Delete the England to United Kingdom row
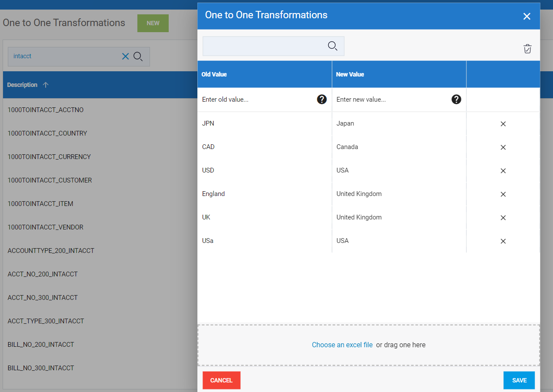This screenshot has width=553, height=392. click(503, 194)
